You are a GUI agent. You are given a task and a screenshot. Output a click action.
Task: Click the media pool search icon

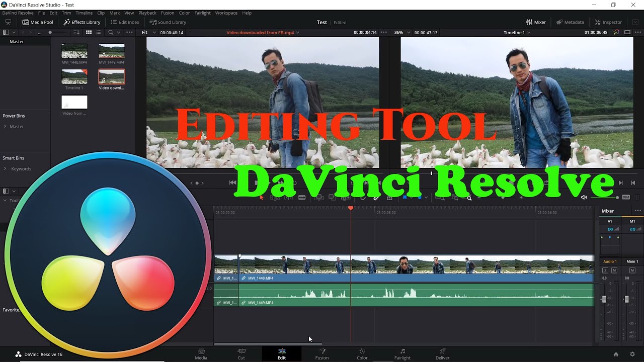[111, 32]
